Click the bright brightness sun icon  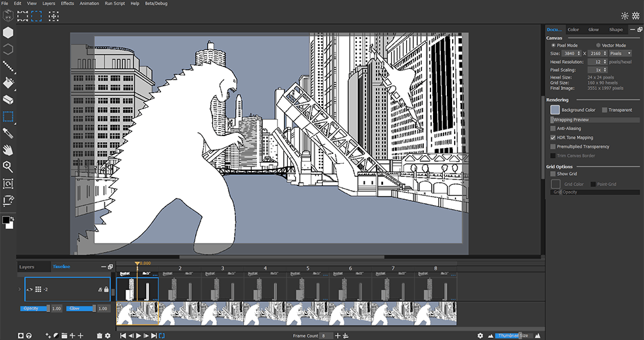[636, 16]
